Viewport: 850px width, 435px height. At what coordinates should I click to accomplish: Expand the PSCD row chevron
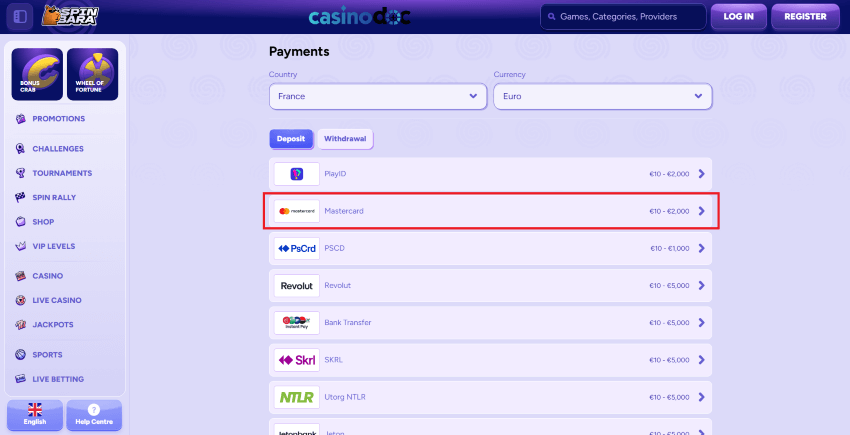701,248
